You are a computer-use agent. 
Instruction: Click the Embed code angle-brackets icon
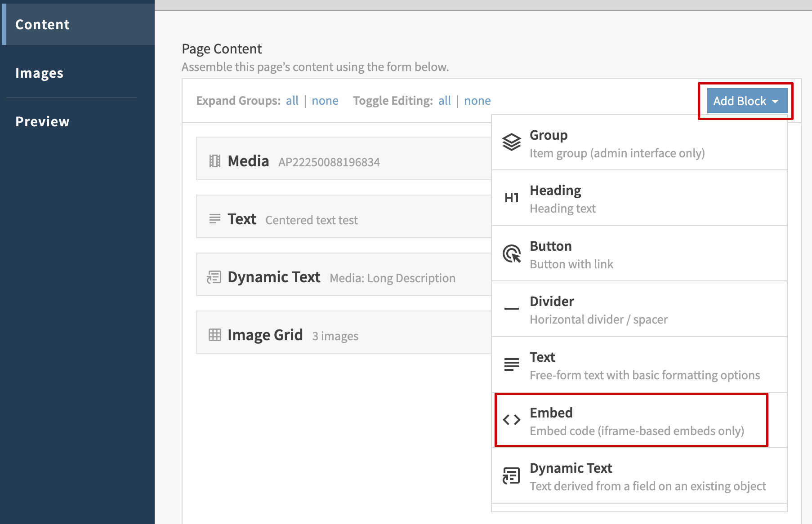click(511, 420)
